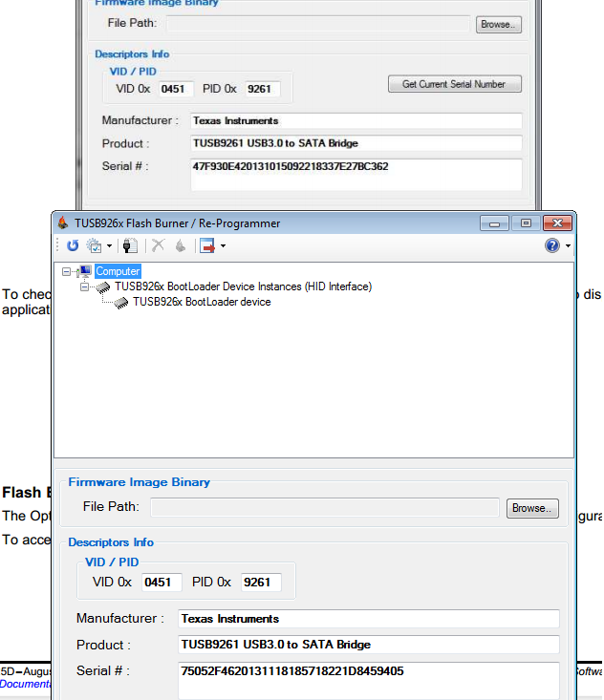Expand the Help icon dropdown arrow

(568, 246)
